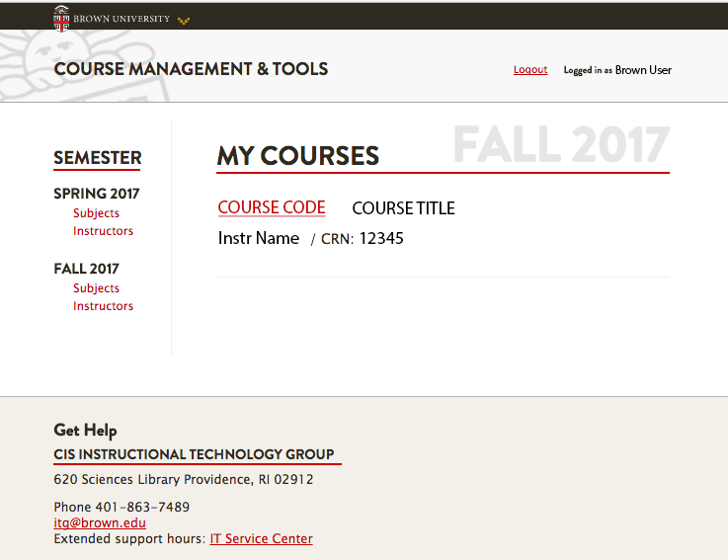The image size is (728, 560).
Task: Open the Brown University wordmark link
Action: (121, 19)
